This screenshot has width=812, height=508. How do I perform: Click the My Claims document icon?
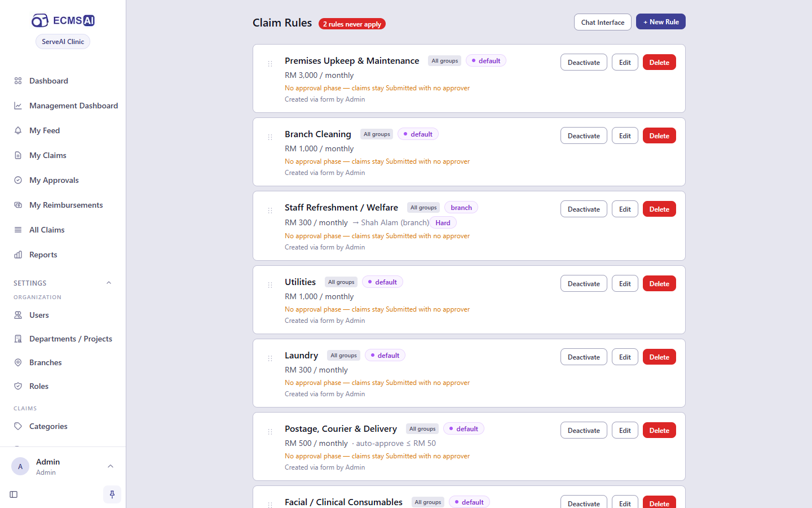(x=18, y=155)
